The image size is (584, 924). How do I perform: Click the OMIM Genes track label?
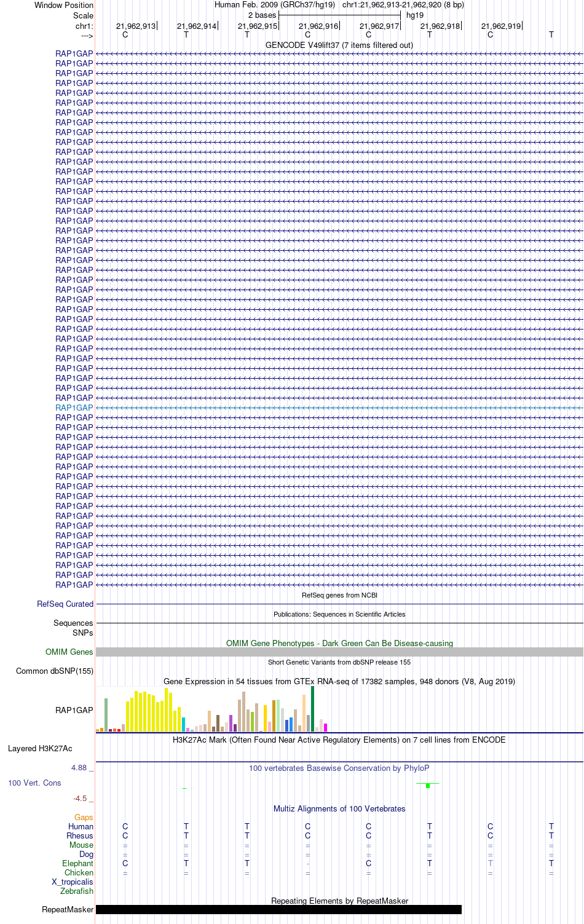pyautogui.click(x=69, y=652)
